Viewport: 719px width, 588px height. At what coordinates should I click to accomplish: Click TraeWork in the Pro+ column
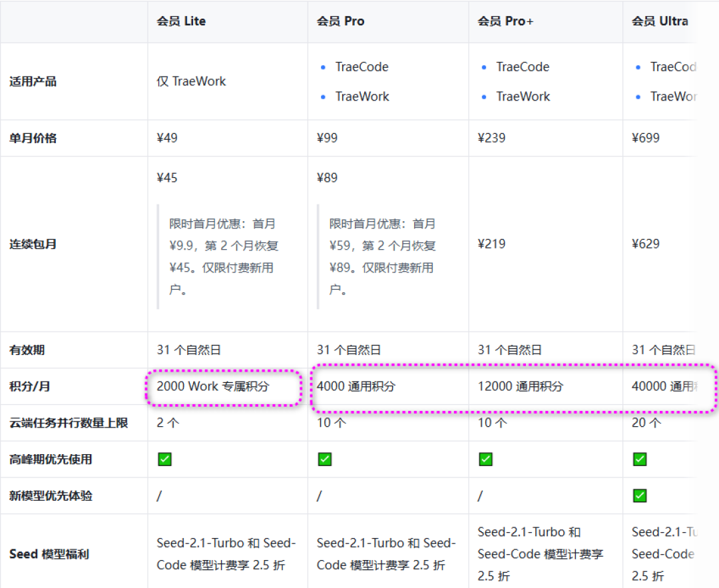click(523, 97)
